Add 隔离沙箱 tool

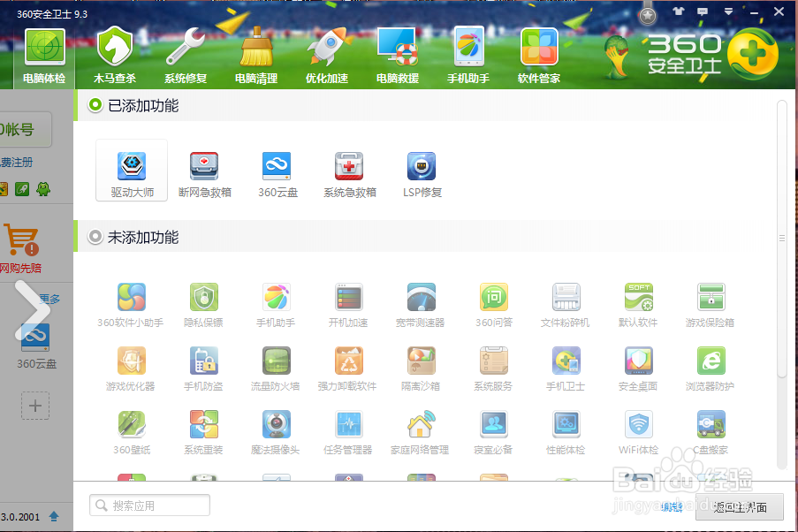tap(421, 369)
